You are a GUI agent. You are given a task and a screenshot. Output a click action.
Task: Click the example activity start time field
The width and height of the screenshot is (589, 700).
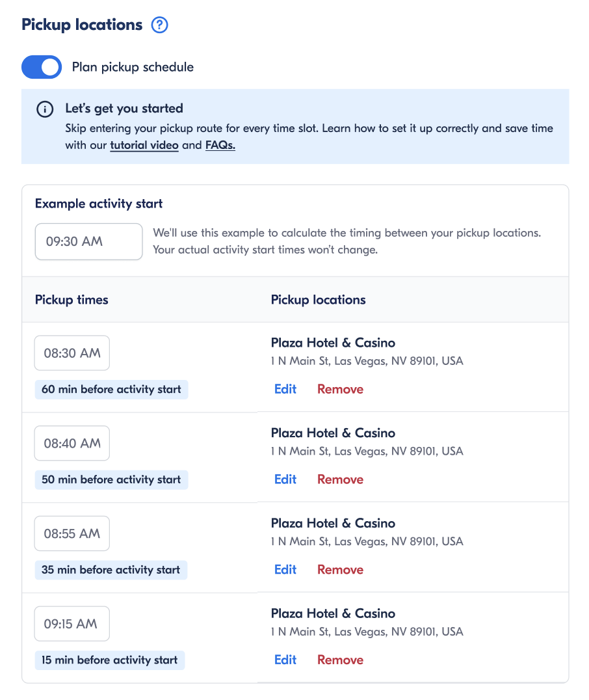tap(88, 241)
